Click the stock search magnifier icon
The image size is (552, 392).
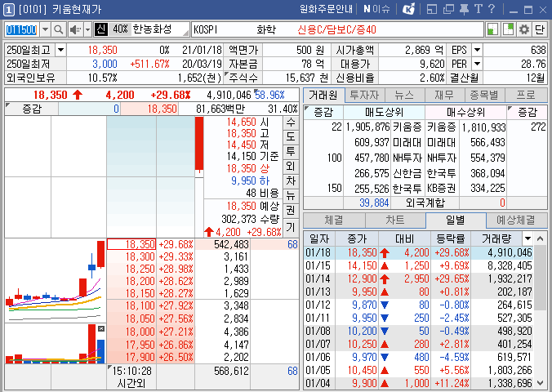tap(59, 29)
